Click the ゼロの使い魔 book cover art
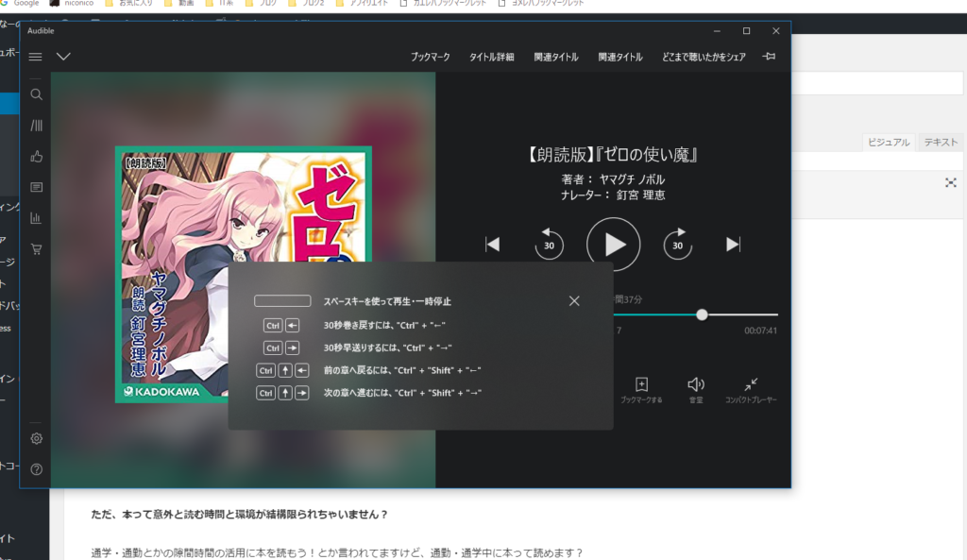Image resolution: width=967 pixels, height=560 pixels. [x=244, y=275]
